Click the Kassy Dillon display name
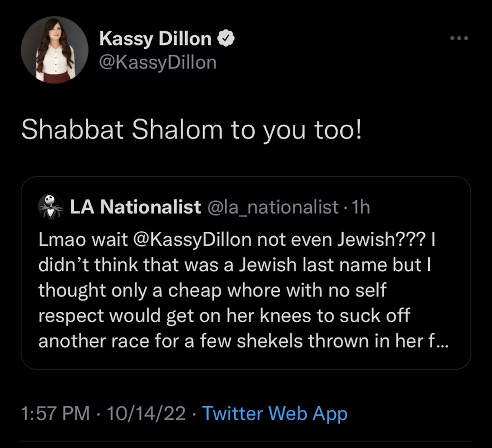This screenshot has height=448, width=492. tap(155, 39)
